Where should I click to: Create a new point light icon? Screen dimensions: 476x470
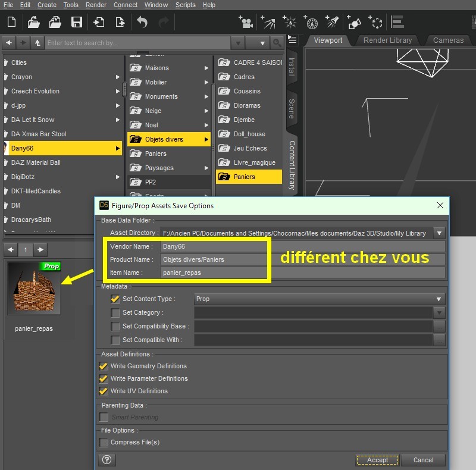pos(290,22)
